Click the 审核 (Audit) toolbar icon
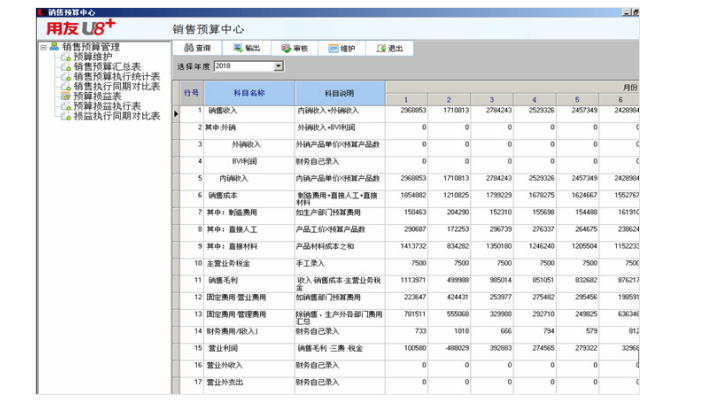 294,48
